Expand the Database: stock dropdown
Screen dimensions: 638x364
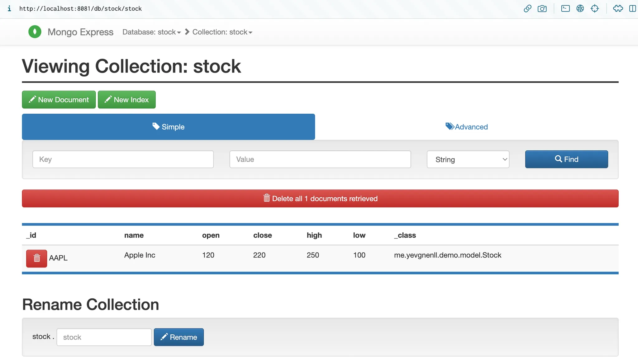click(x=151, y=32)
